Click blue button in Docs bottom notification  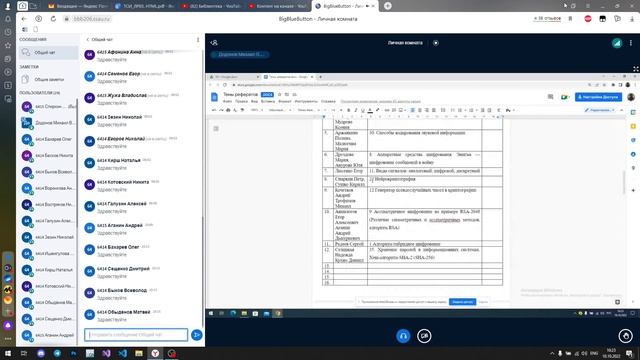coord(462,302)
